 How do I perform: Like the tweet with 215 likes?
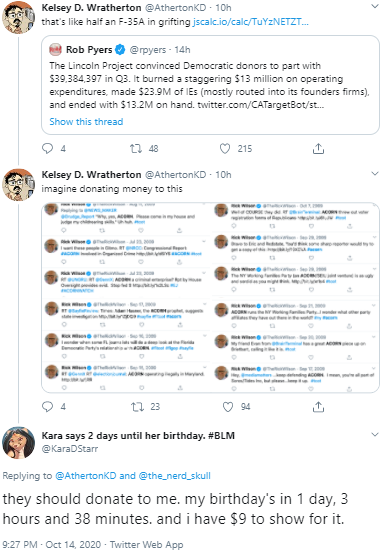point(225,148)
